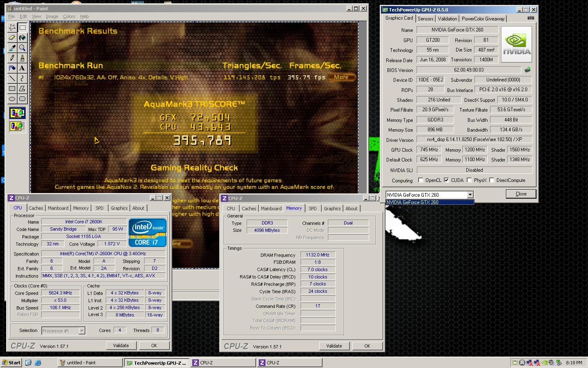Open the Image menu in Paint
This screenshot has height=368, width=588.
click(52, 16)
